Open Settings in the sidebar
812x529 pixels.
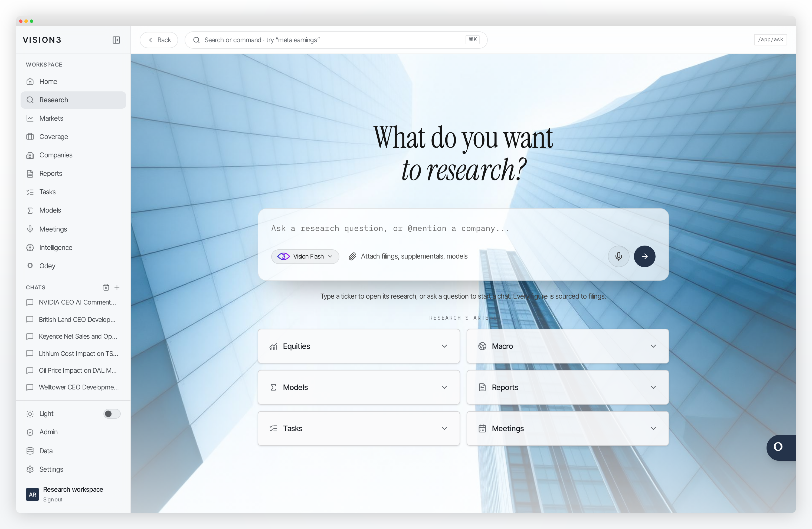coord(73,469)
